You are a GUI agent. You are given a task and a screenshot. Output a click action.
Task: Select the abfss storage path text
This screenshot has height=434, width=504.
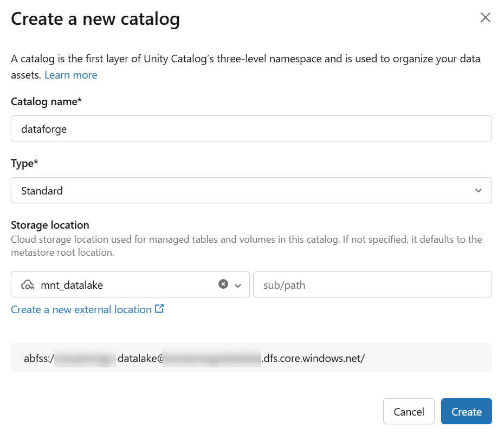coord(195,358)
